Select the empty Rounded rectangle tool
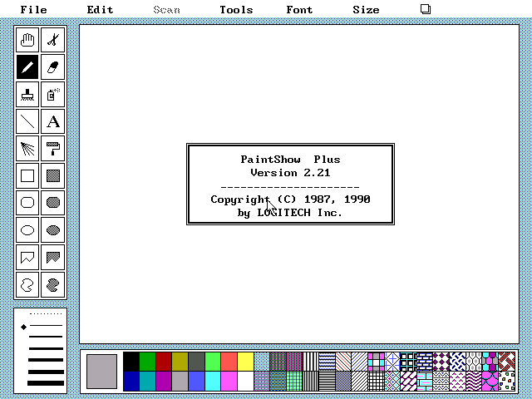The image size is (532, 399). (27, 203)
